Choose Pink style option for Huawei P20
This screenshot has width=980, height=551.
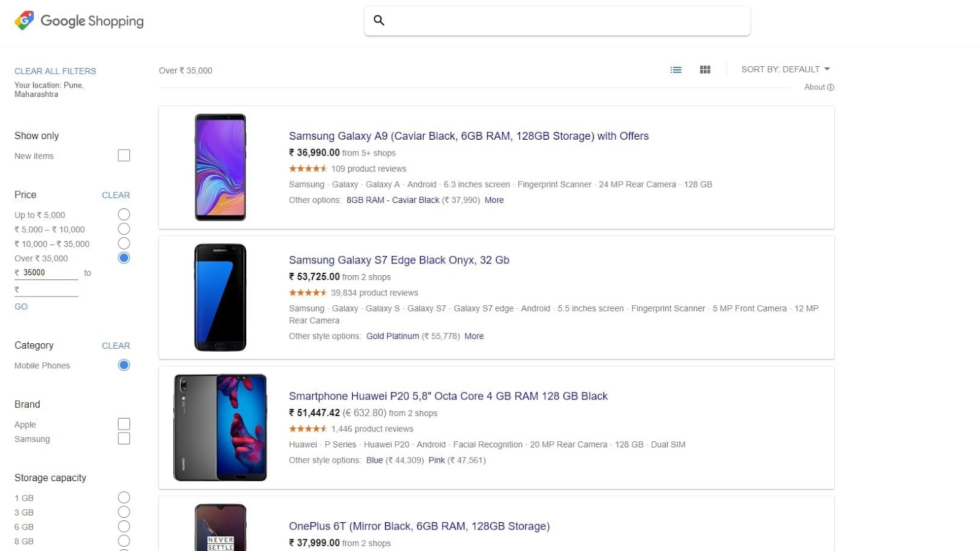point(437,460)
